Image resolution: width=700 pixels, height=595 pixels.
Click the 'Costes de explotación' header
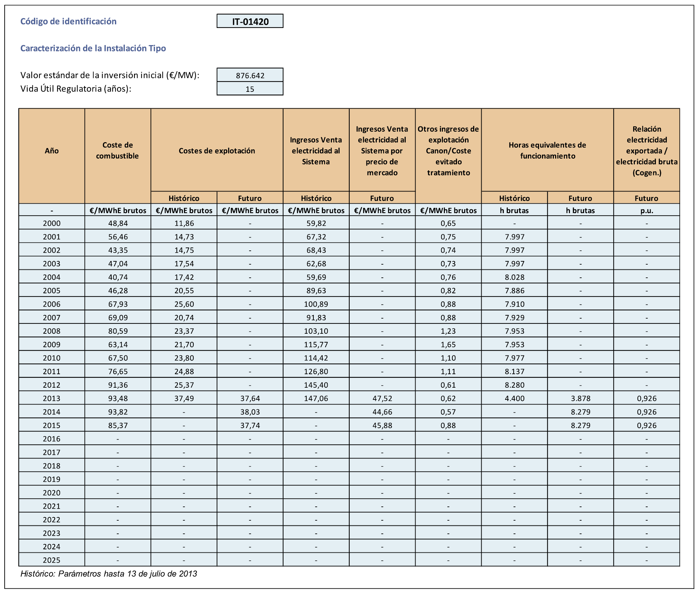(217, 150)
